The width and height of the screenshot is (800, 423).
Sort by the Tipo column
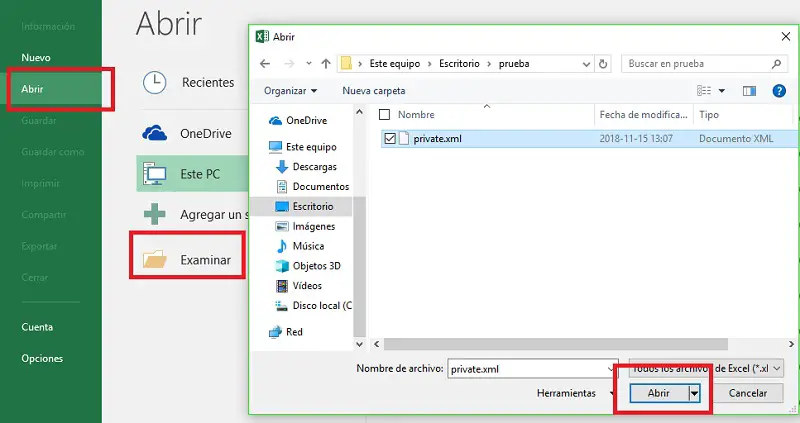(x=709, y=115)
